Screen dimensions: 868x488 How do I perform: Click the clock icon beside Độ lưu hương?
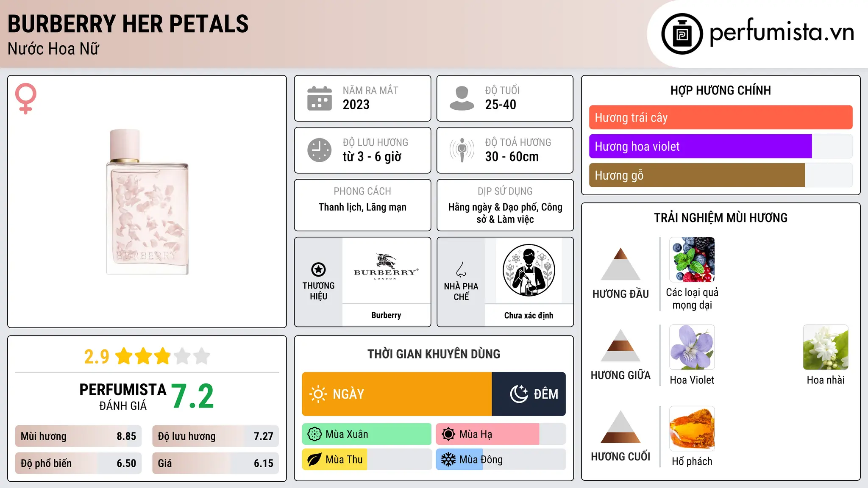point(320,150)
